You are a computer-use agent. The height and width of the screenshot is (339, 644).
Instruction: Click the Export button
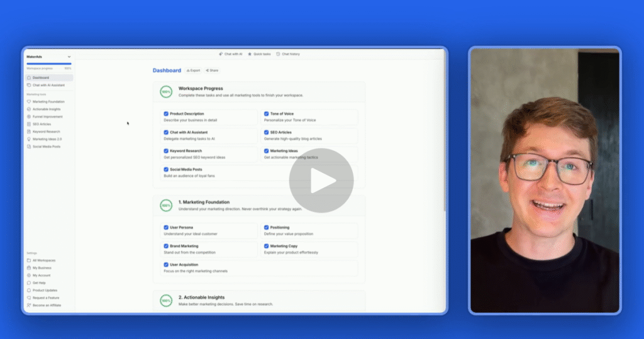coord(192,70)
